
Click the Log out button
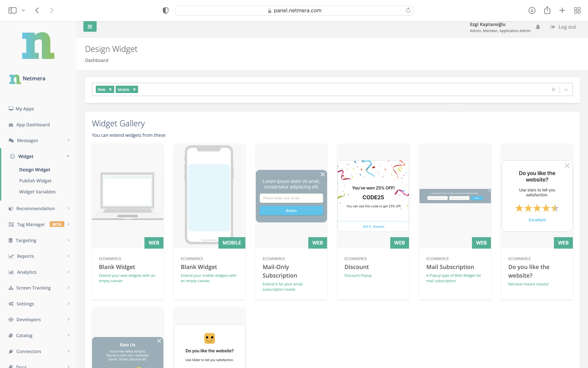point(563,27)
